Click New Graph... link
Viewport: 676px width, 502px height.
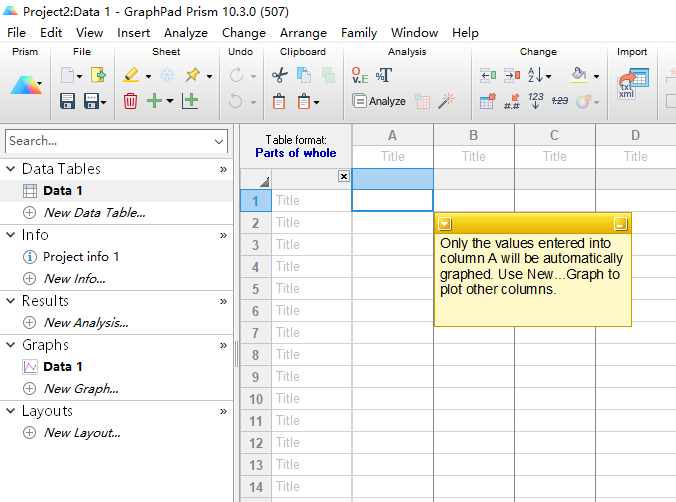click(81, 389)
